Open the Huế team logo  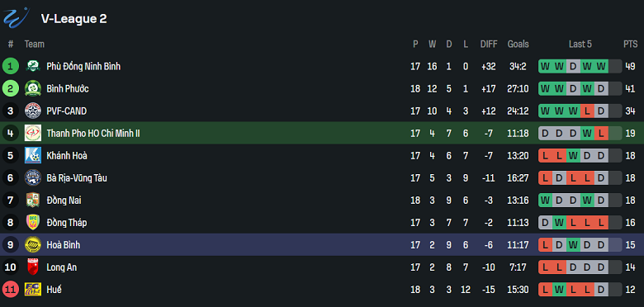pos(33,290)
